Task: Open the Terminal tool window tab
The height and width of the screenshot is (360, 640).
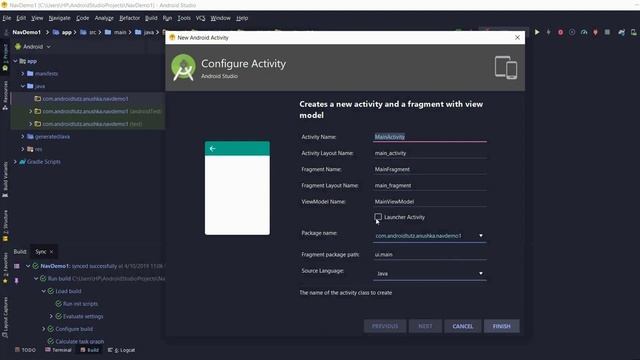Action: click(x=58, y=350)
